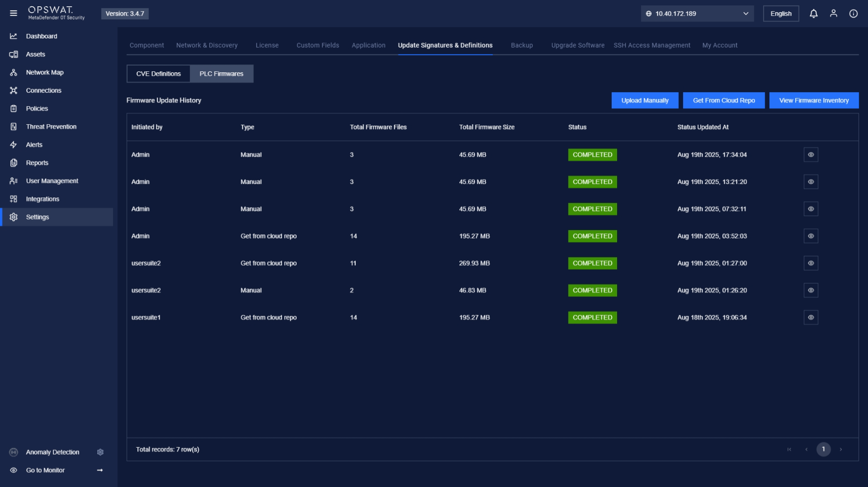This screenshot has width=868, height=487.
Task: Open SSH Access Management tab
Action: tap(652, 45)
